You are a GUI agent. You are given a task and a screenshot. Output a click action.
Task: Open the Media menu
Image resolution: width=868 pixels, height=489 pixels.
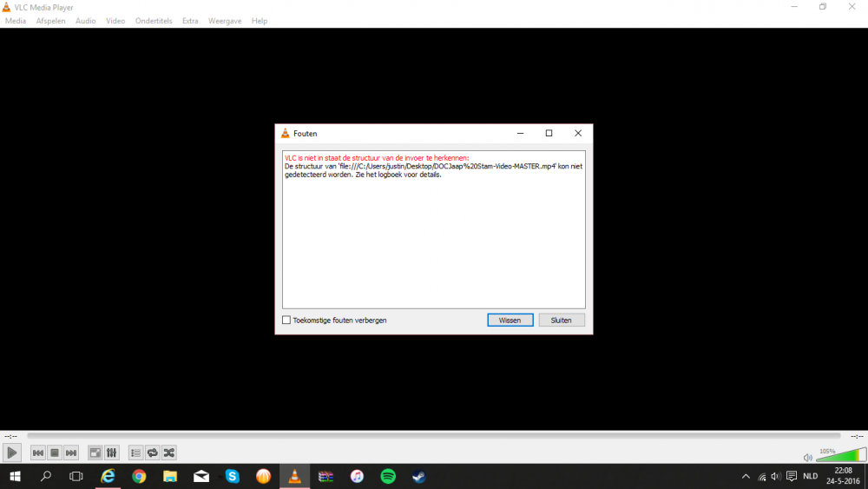coord(16,21)
